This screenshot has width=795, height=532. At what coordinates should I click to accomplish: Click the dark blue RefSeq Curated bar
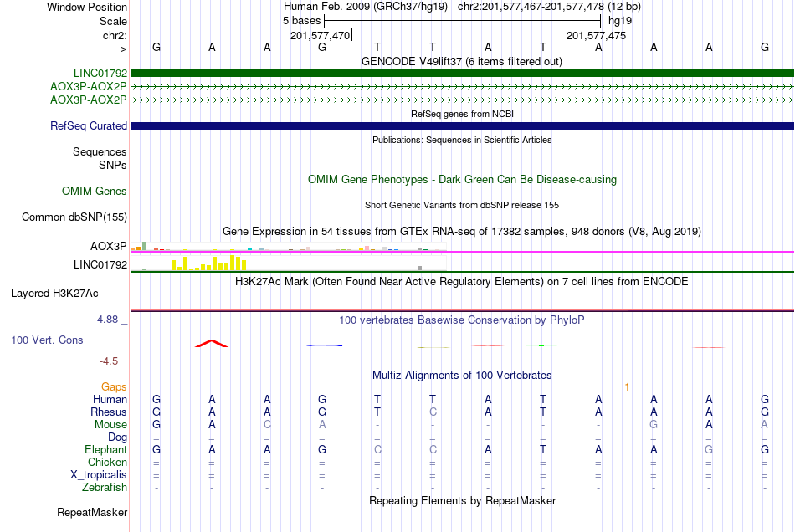coord(462,125)
